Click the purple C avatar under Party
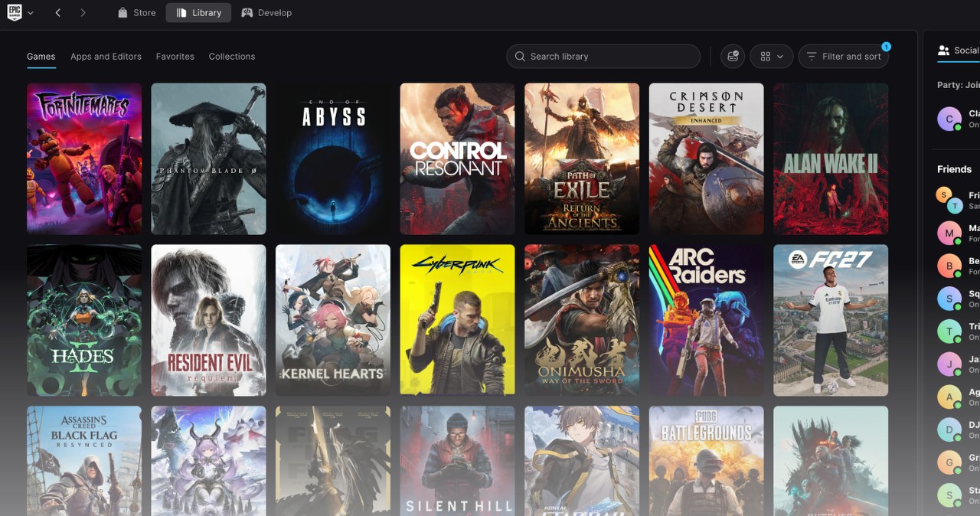 click(x=950, y=119)
